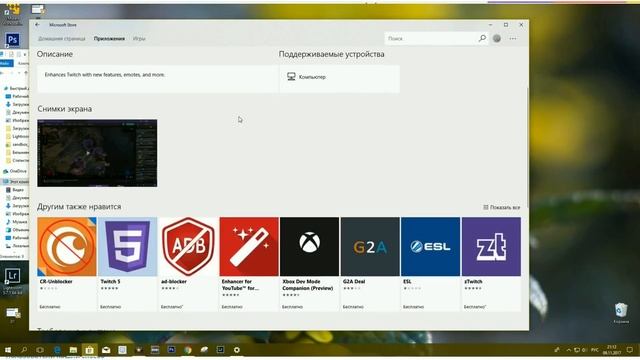
Task: Open the ESL app icon
Action: point(431,247)
